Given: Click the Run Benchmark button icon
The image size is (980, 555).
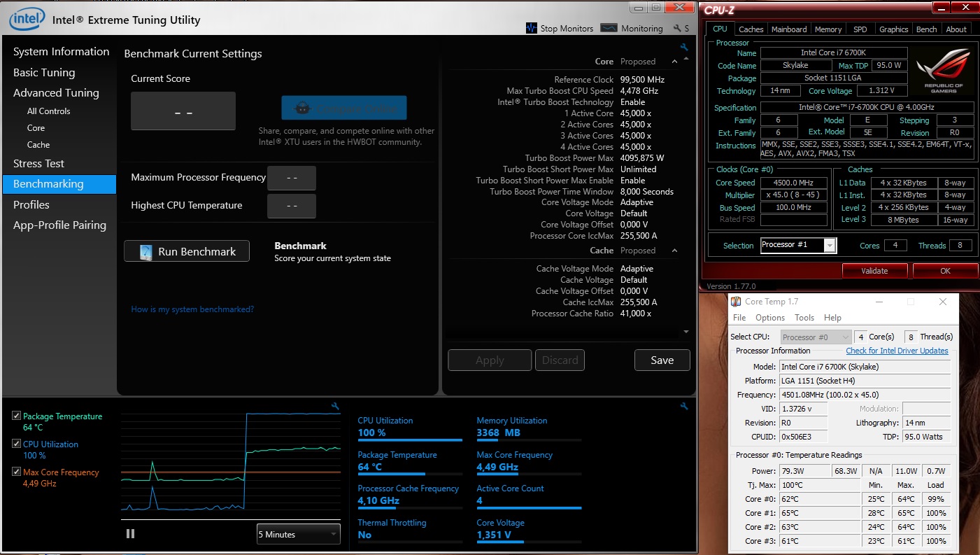Looking at the screenshot, I should [x=146, y=252].
